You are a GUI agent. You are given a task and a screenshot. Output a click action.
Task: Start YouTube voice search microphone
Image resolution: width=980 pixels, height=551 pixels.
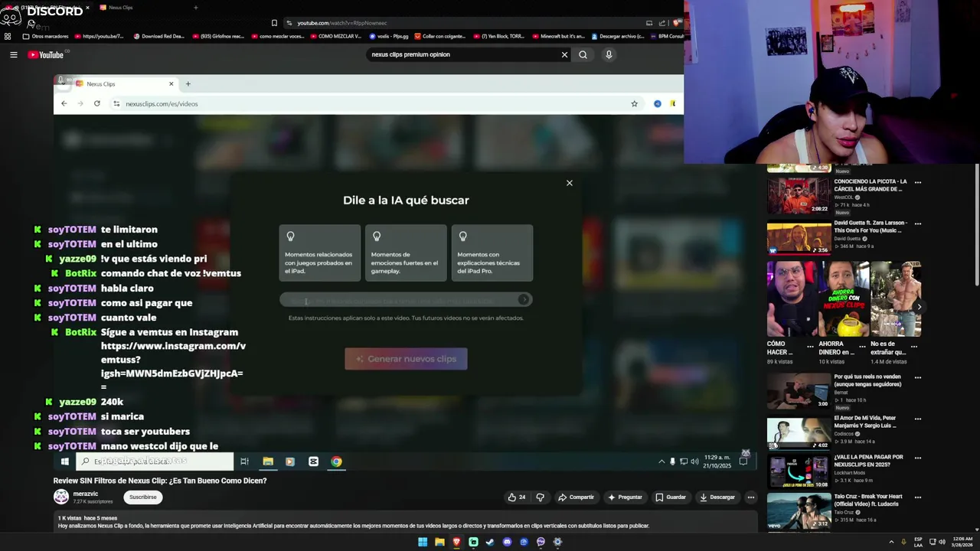[609, 54]
